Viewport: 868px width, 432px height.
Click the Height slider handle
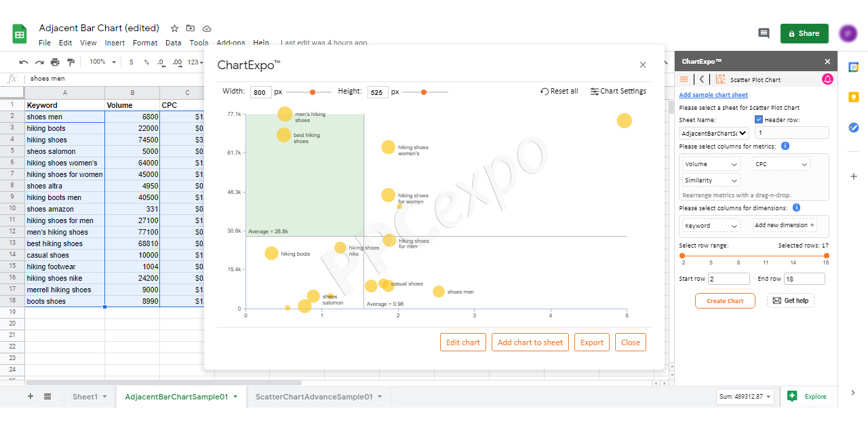pos(424,92)
